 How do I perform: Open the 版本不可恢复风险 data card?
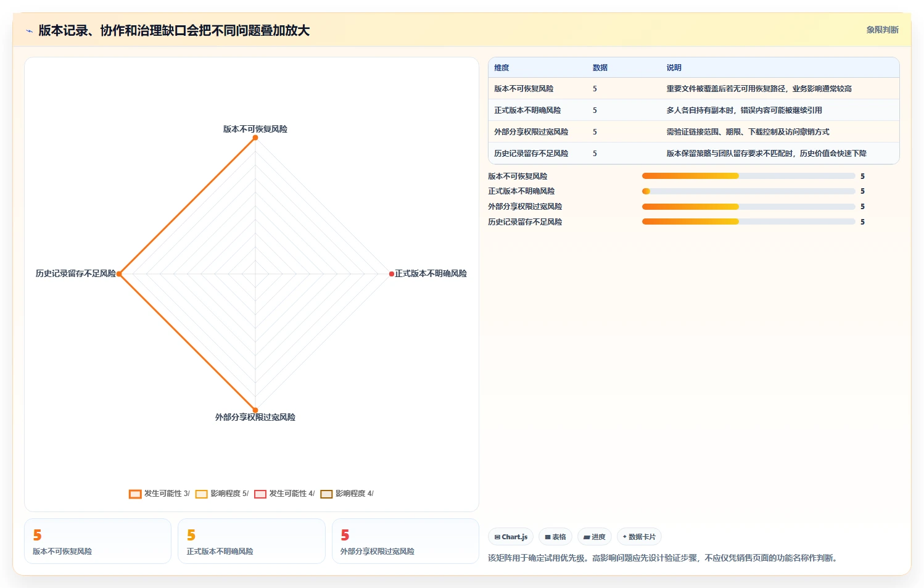click(x=97, y=541)
